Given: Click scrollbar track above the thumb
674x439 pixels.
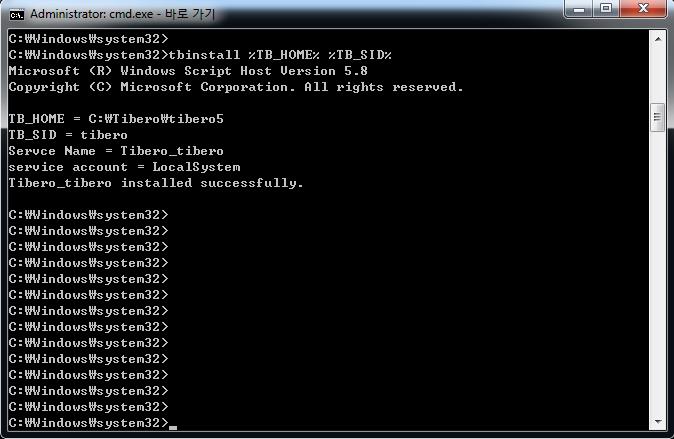Looking at the screenshot, I should 657,75.
